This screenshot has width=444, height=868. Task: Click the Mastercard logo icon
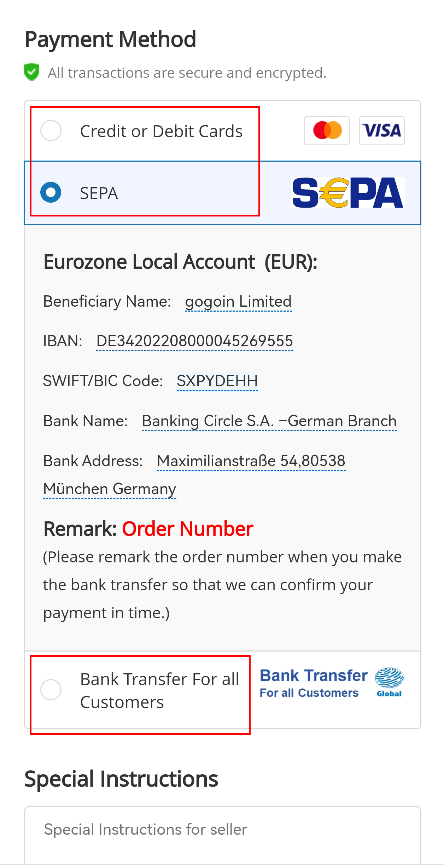point(327,131)
